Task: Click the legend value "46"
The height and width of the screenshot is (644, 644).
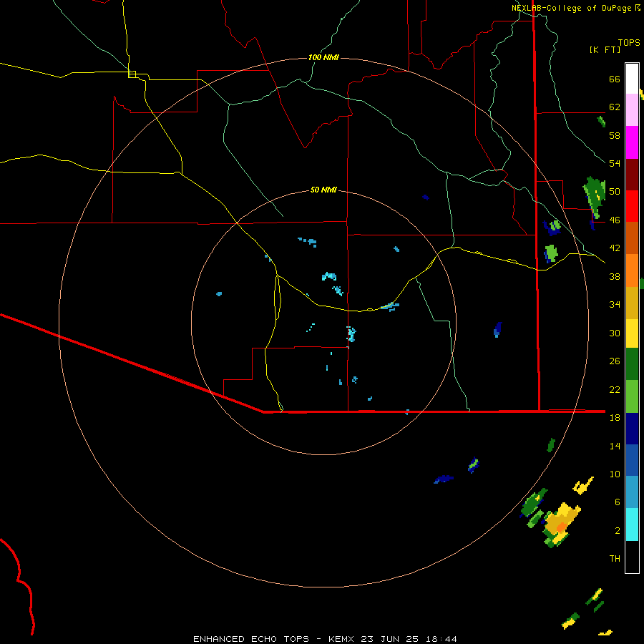Action: [615, 220]
